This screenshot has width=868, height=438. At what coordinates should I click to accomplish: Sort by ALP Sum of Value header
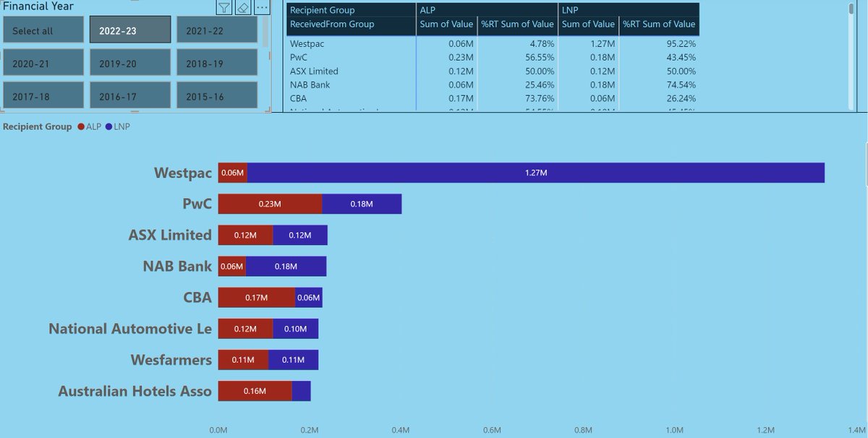pos(446,24)
